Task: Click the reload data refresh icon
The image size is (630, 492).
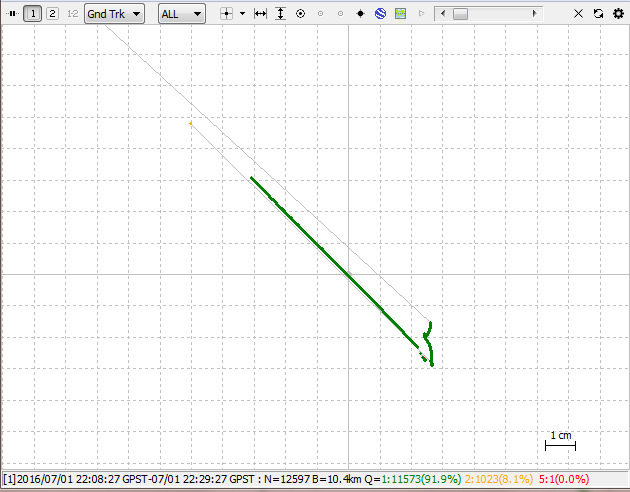Action: [x=598, y=14]
